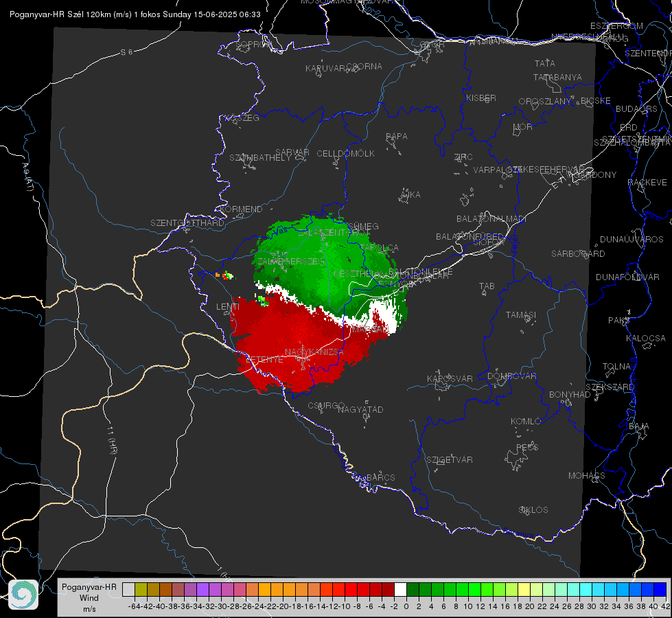Viewport: 672px width, 618px height.
Task: Click the '11 (HR)' road label
Action: [x=112, y=439]
